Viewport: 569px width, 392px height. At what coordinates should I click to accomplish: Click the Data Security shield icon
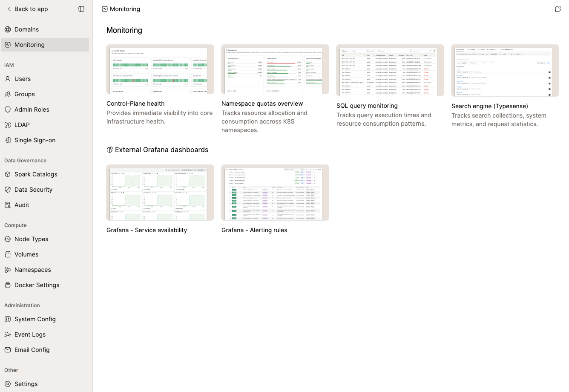point(8,190)
